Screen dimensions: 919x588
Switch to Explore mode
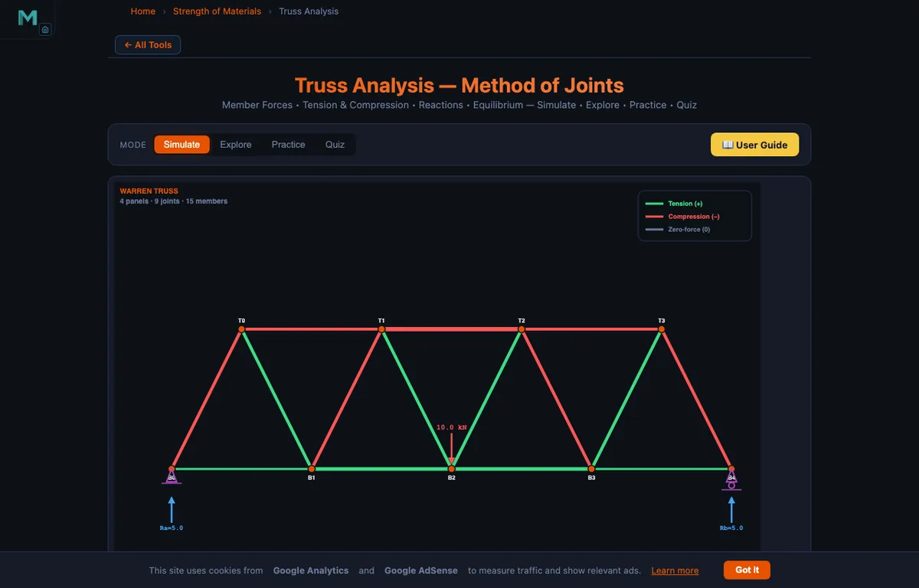click(x=236, y=145)
